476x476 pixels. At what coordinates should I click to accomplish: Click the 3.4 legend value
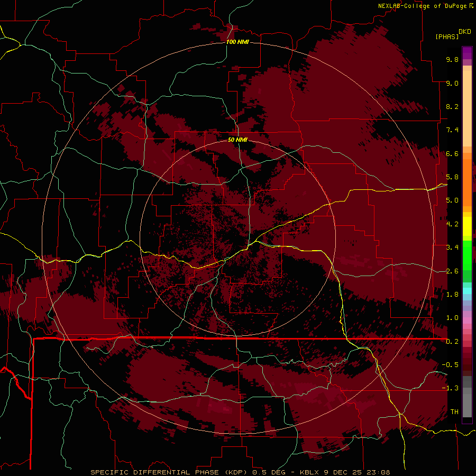pos(452,248)
